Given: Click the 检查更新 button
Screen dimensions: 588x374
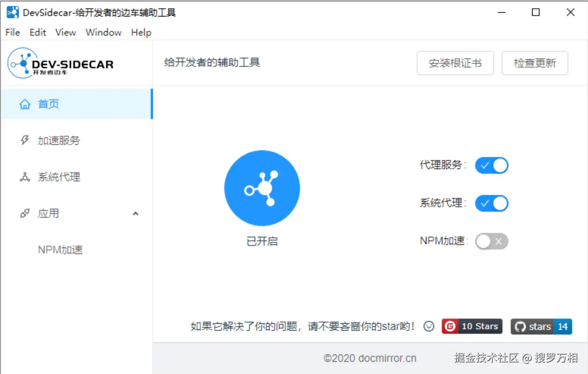Looking at the screenshot, I should click(x=535, y=63).
